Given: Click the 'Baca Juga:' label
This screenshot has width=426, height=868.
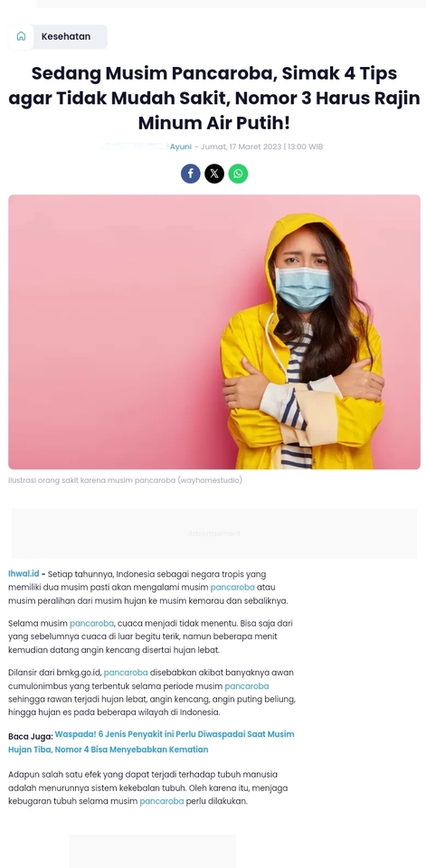Looking at the screenshot, I should (31, 736).
